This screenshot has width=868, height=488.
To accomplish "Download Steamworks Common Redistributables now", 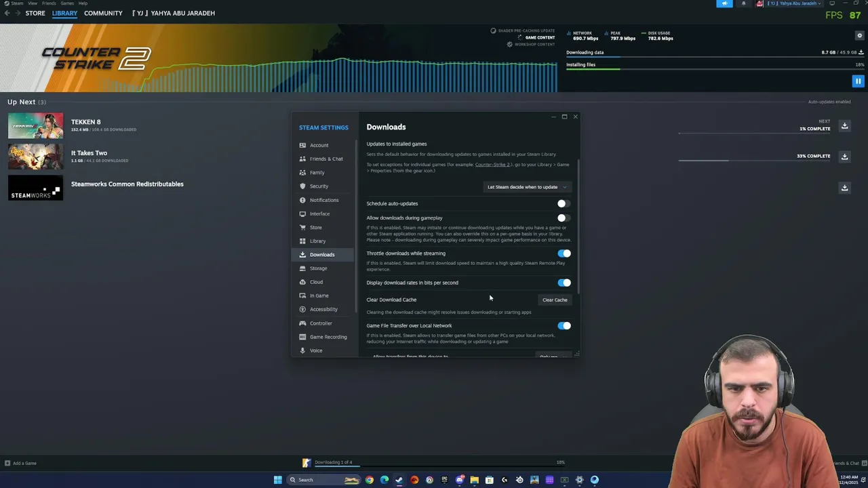I will pos(844,187).
